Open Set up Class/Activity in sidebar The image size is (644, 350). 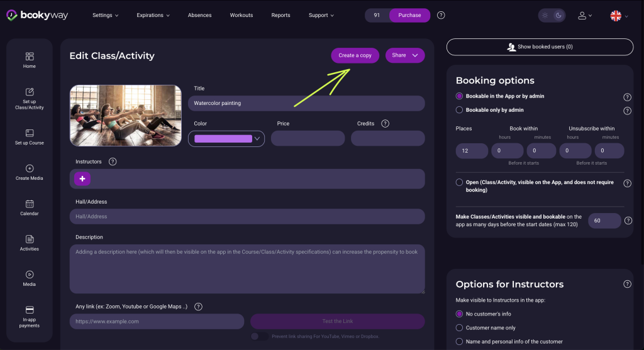[30, 99]
